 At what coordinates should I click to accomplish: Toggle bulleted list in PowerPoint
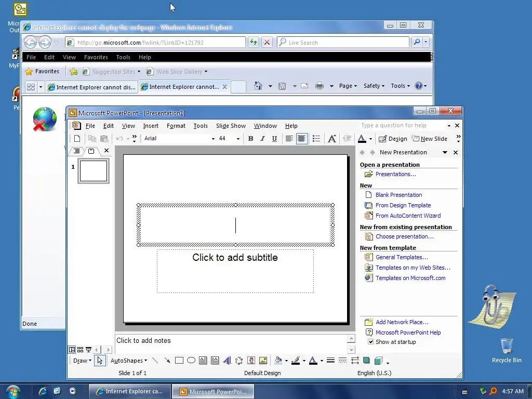(x=316, y=138)
